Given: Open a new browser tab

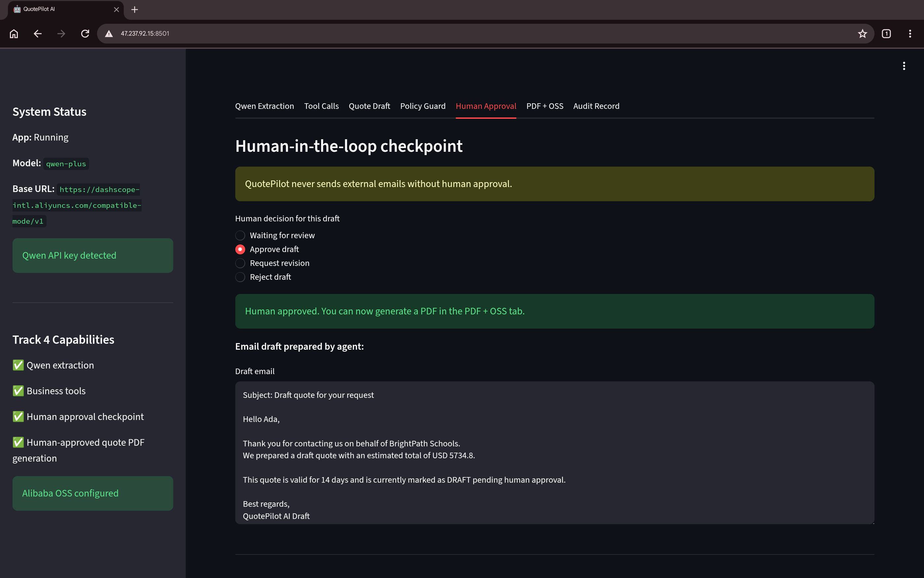Looking at the screenshot, I should point(135,10).
